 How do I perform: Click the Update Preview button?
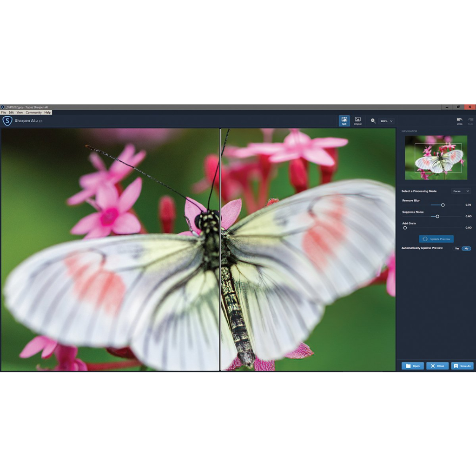[x=436, y=239]
